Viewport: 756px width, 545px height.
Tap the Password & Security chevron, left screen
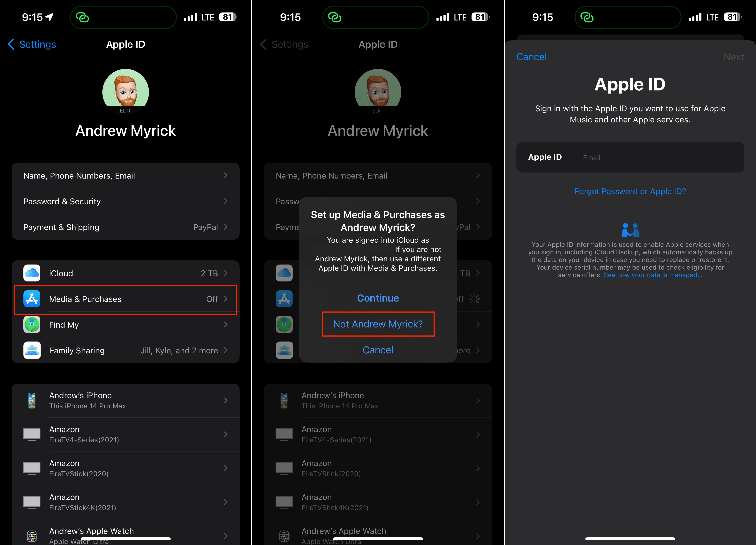(226, 201)
